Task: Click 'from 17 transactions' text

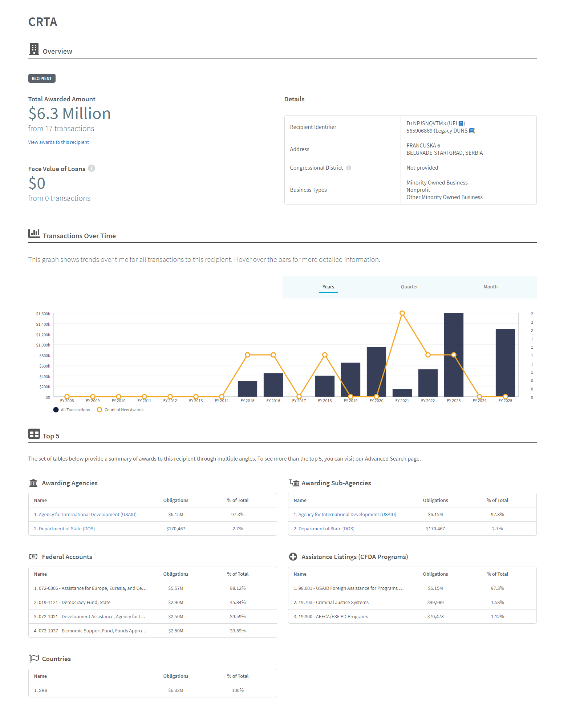Action: [x=61, y=129]
